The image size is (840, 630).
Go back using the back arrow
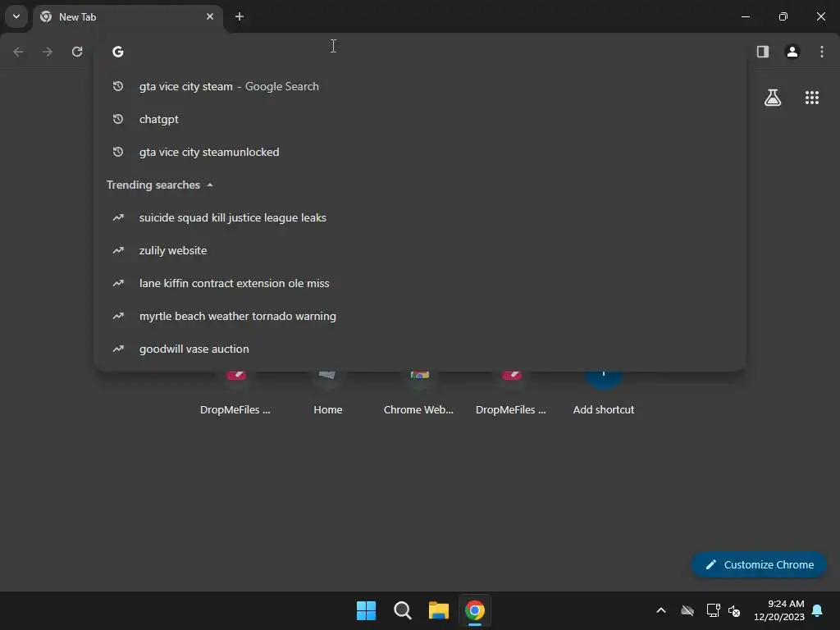(18, 52)
